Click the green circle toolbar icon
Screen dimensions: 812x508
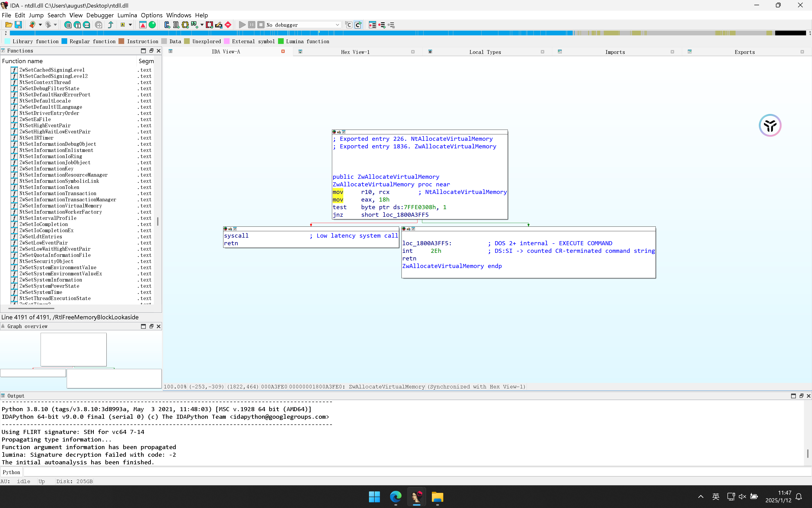pyautogui.click(x=152, y=25)
